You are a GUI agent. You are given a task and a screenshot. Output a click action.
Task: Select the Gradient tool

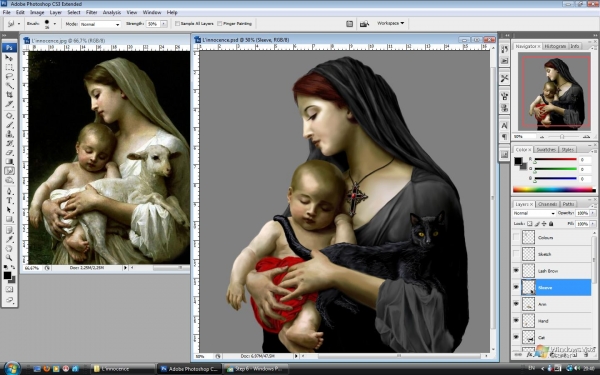9,161
